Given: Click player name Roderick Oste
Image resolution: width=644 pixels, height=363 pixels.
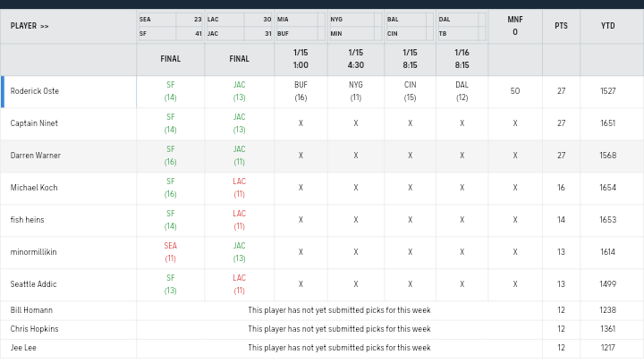Looking at the screenshot, I should point(35,91).
